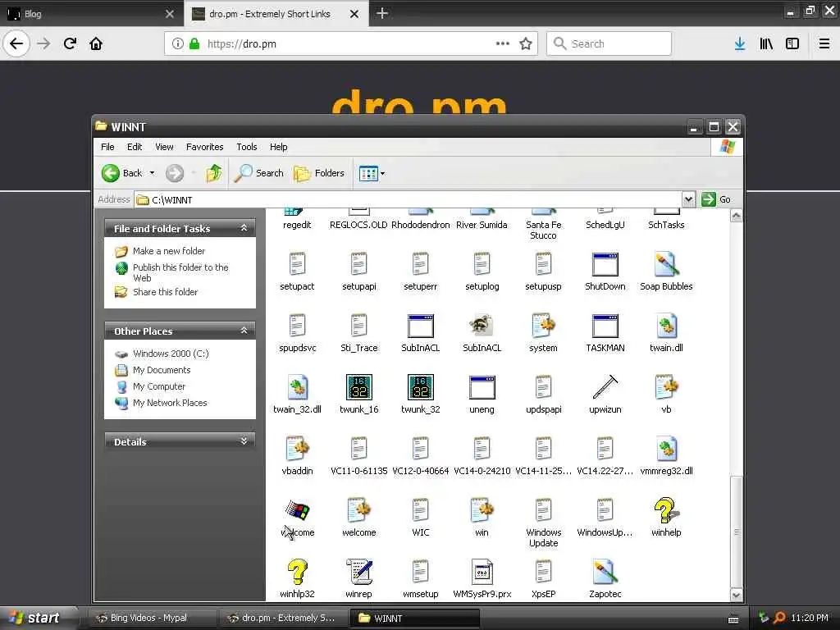Go to Windows 2000 (C:) drive
Viewport: 840px width, 630px height.
[x=171, y=354]
